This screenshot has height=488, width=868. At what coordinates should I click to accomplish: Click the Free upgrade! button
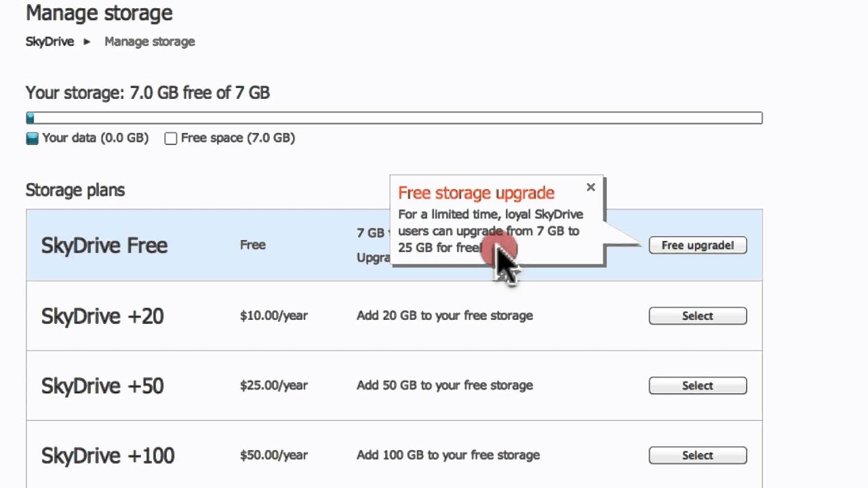tap(698, 245)
